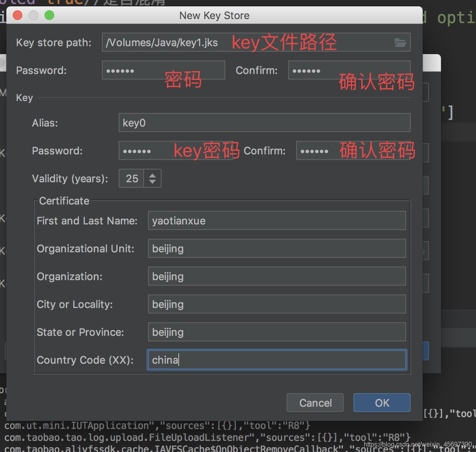Click the 'Key' section heading
476x452 pixels.
tap(24, 98)
